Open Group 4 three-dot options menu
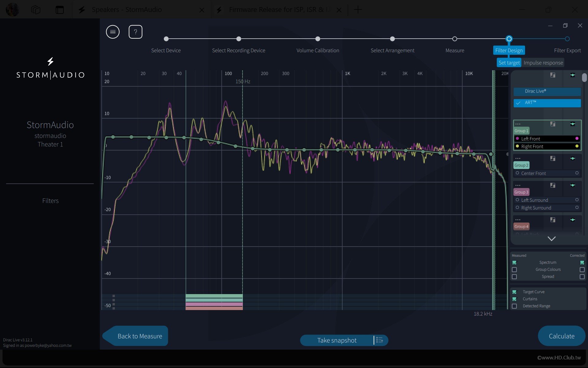This screenshot has width=588, height=368. click(518, 220)
